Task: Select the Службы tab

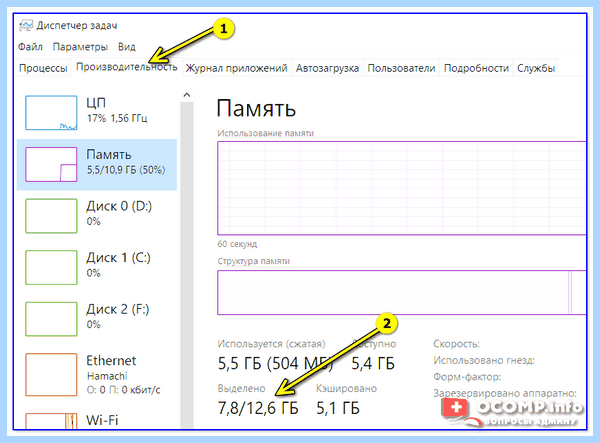Action: pyautogui.click(x=536, y=68)
